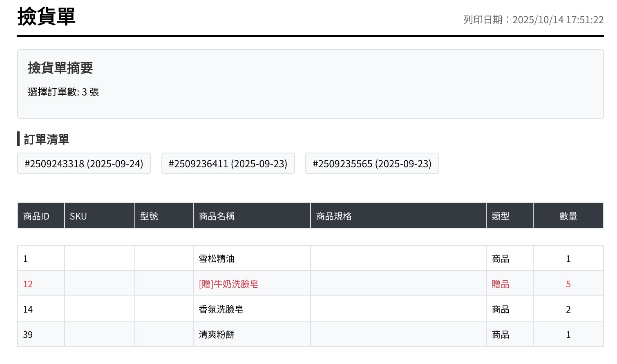This screenshot has height=364, width=617.
Task: Open order tag #2509235565 (2025-09-23)
Action: pyautogui.click(x=372, y=164)
